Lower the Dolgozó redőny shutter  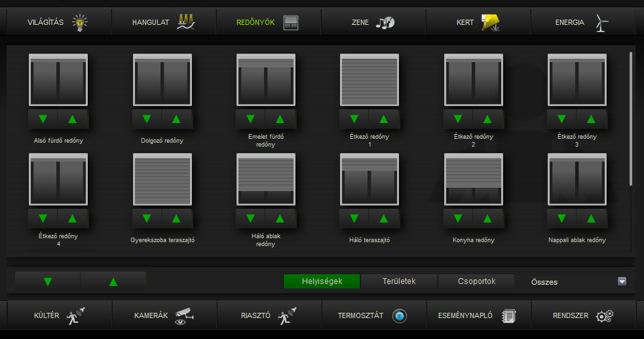(147, 119)
